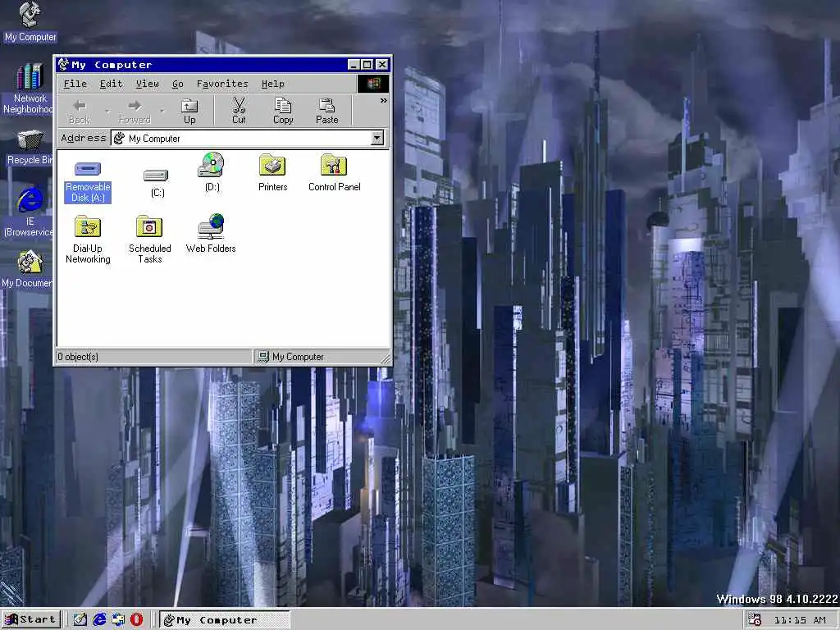Viewport: 840px width, 630px height.
Task: Click the Forward toolbar button
Action: [135, 112]
